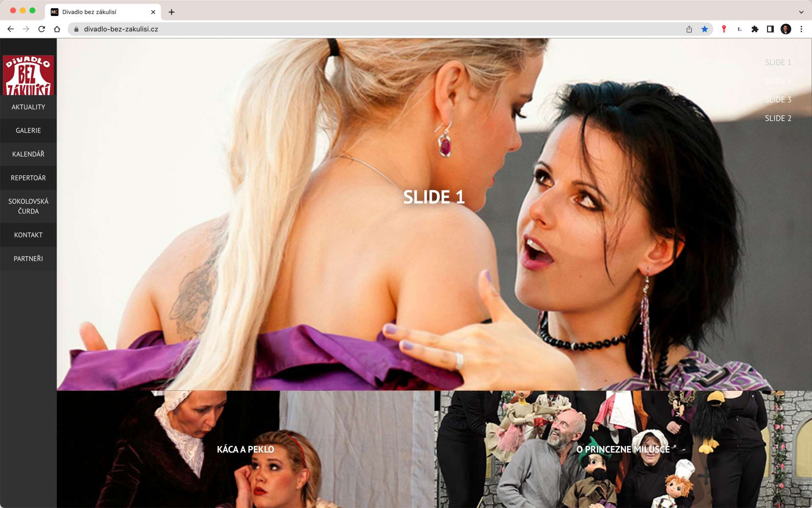Click the share page icon
This screenshot has height=508, width=812.
[x=689, y=29]
